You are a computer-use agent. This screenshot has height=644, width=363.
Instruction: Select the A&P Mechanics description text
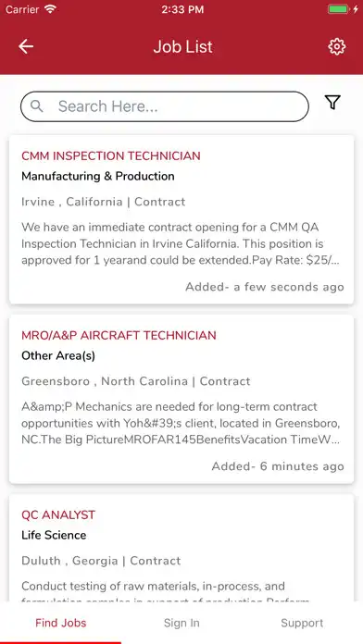click(x=181, y=423)
